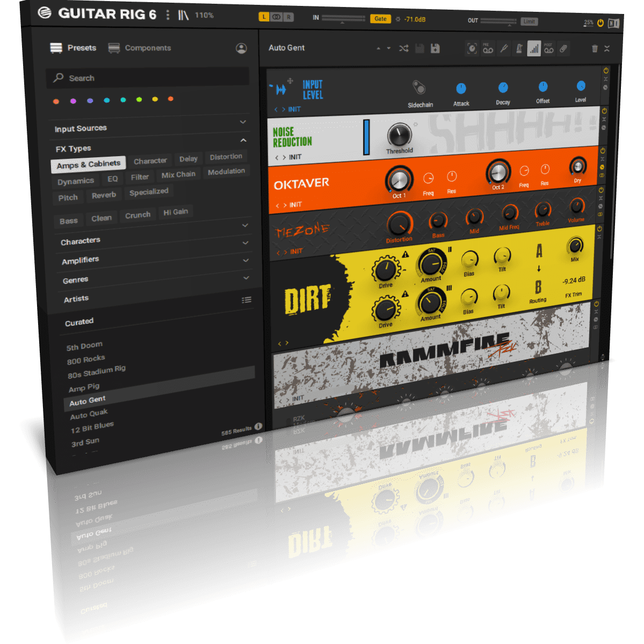Click the Oktaver Oct 1 knob
Screen dimensions: 644x644
[x=399, y=179]
